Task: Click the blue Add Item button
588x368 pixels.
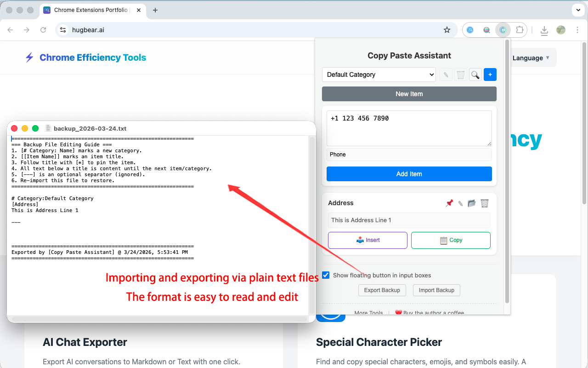Action: click(409, 174)
